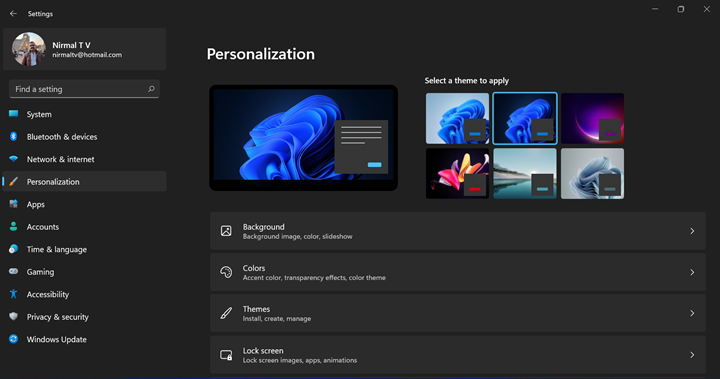Click the Gaming controller icon in sidebar
Image resolution: width=720 pixels, height=379 pixels.
pos(13,272)
